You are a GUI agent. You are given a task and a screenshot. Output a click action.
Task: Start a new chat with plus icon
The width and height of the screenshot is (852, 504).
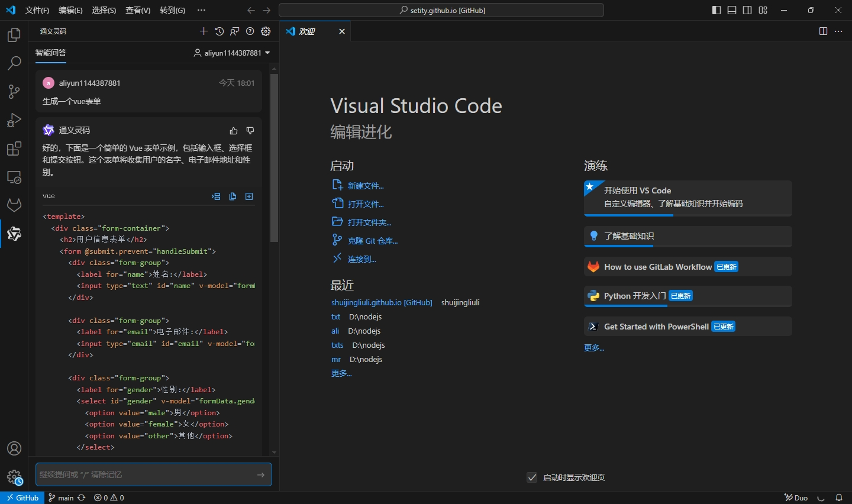click(204, 31)
